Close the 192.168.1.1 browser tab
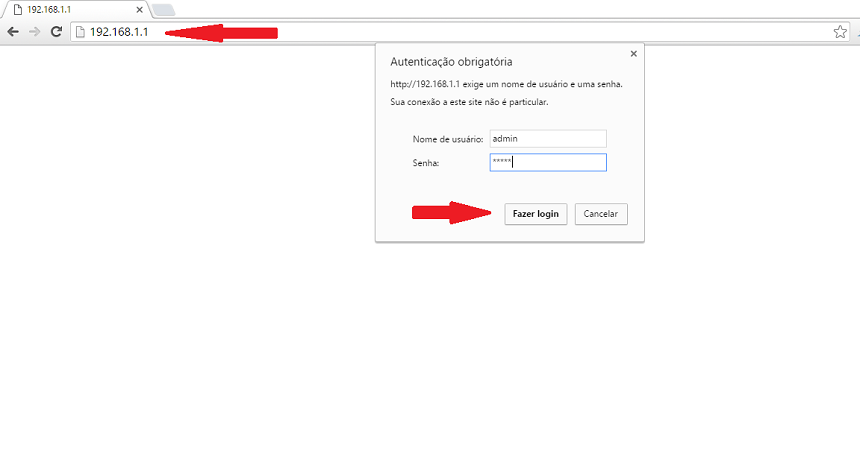Image resolution: width=860 pixels, height=465 pixels. 138,9
